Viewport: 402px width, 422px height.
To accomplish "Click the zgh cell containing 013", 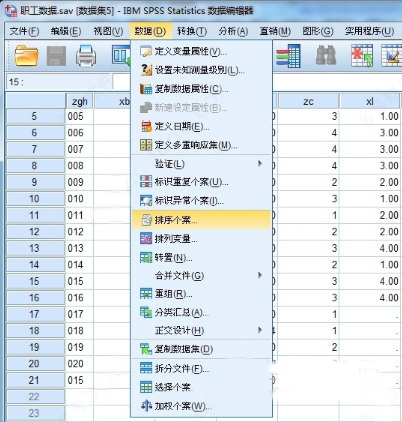I will click(79, 248).
